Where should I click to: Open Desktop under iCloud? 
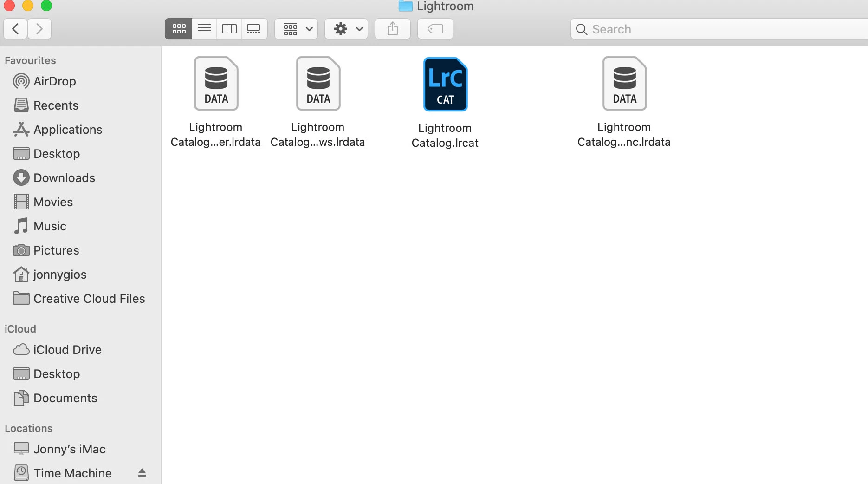[x=80, y=374]
